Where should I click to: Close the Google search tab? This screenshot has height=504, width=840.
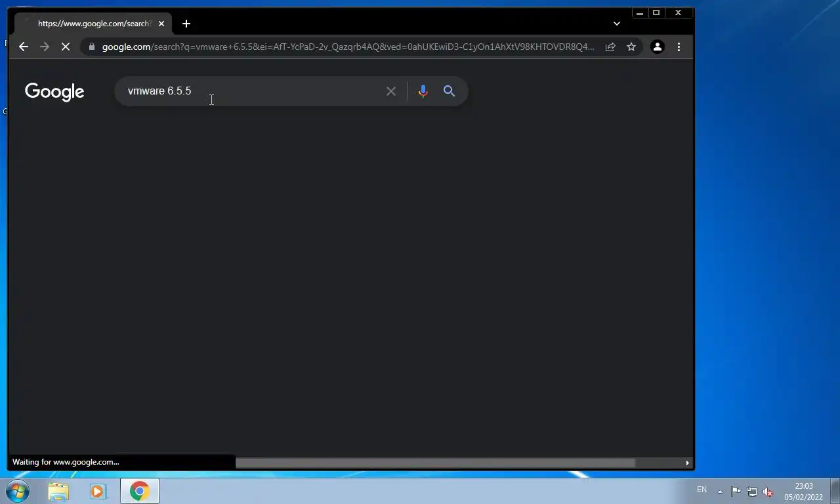pos(161,24)
